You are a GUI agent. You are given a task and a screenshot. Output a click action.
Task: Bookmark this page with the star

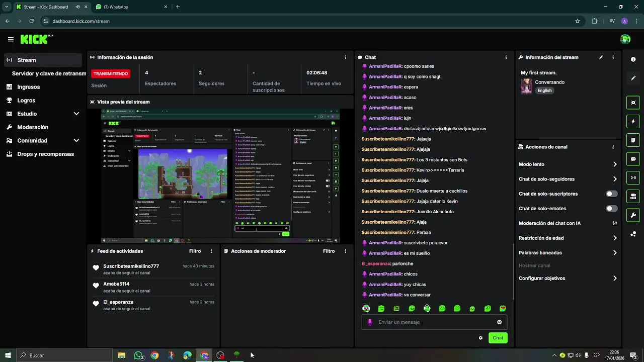(578, 21)
